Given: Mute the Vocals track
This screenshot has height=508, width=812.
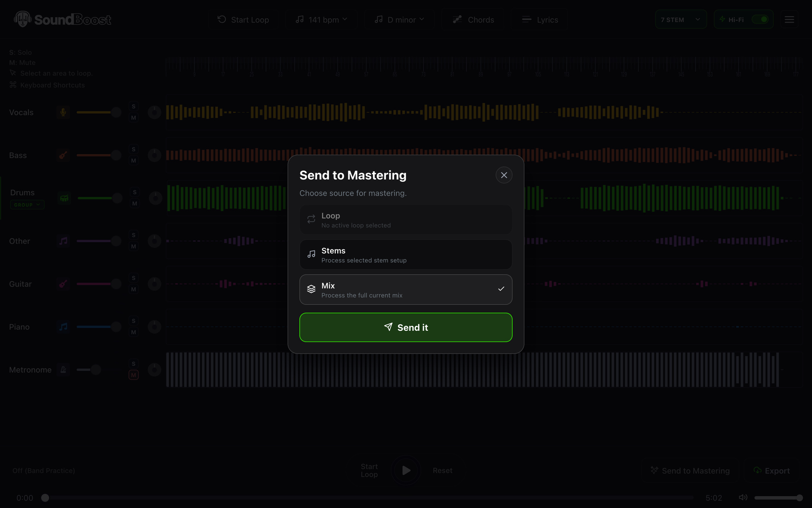Looking at the screenshot, I should [x=134, y=118].
